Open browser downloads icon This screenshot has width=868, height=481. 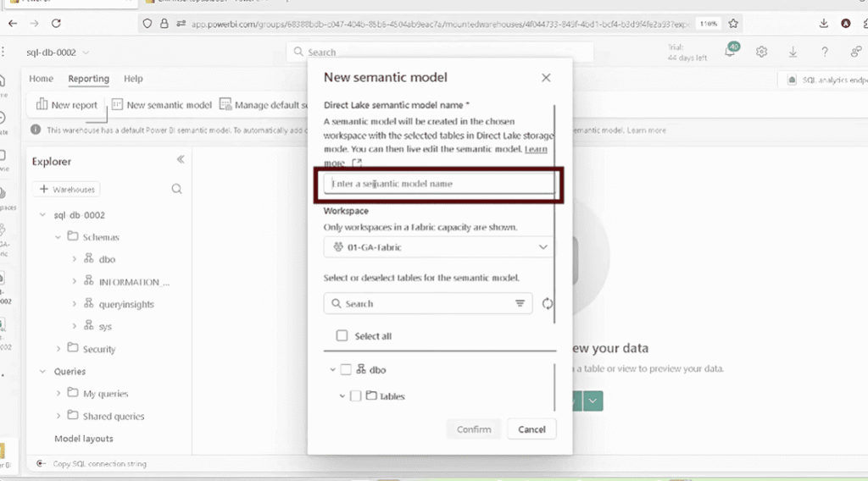pos(824,23)
